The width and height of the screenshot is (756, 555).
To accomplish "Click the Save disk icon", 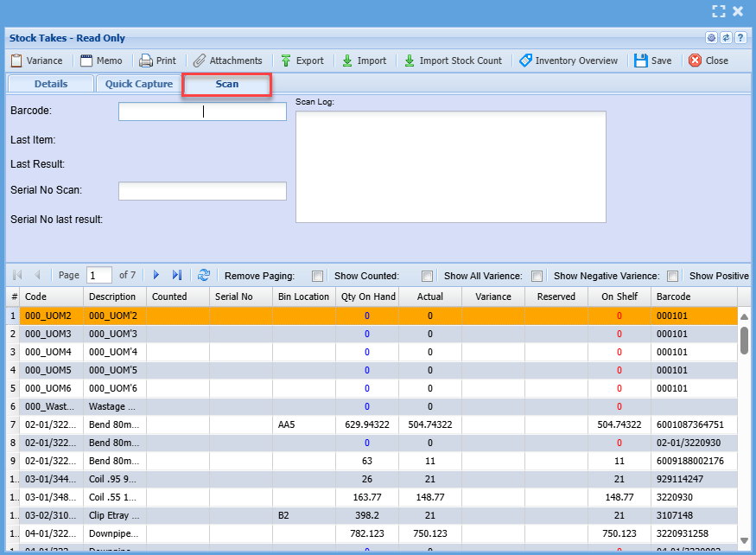I will [x=641, y=61].
